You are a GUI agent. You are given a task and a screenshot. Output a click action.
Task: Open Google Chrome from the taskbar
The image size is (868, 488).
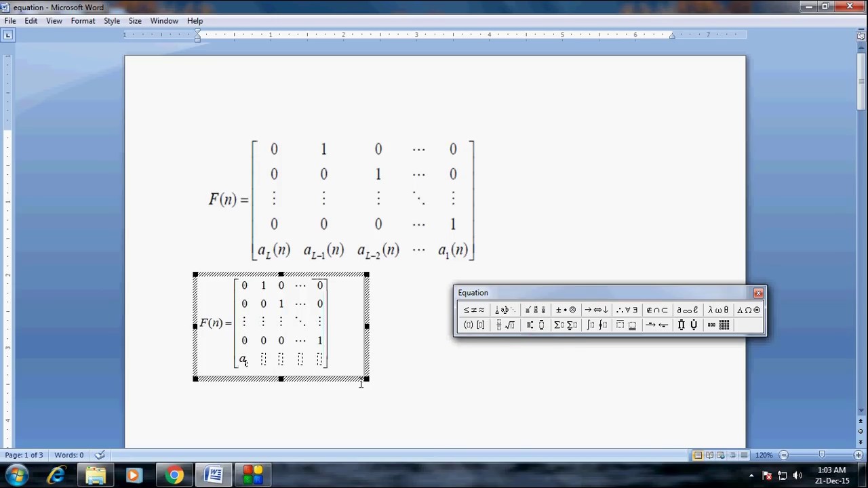(x=174, y=476)
